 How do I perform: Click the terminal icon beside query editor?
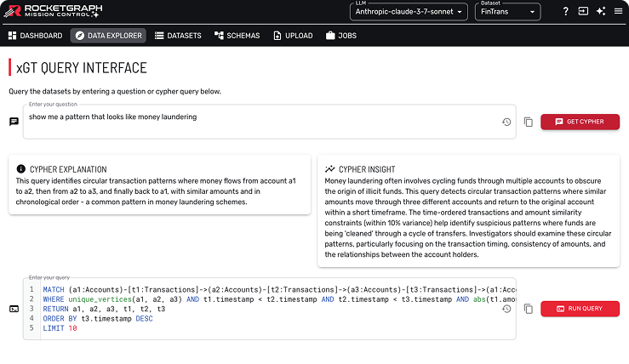coord(14,309)
